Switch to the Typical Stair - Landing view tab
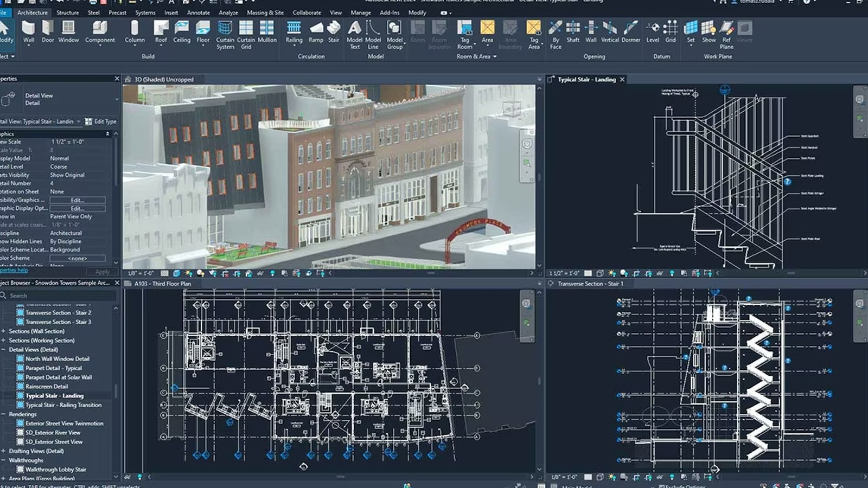This screenshot has width=868, height=488. pos(586,79)
